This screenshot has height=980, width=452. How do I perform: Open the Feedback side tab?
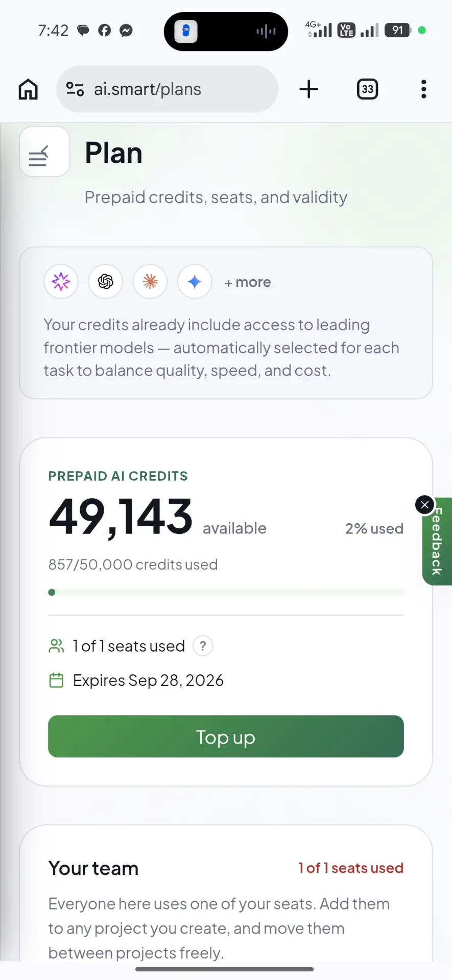click(438, 542)
